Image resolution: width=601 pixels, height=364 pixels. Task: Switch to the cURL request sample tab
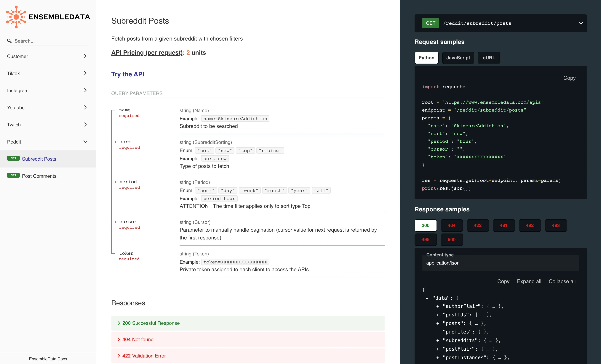coord(489,58)
